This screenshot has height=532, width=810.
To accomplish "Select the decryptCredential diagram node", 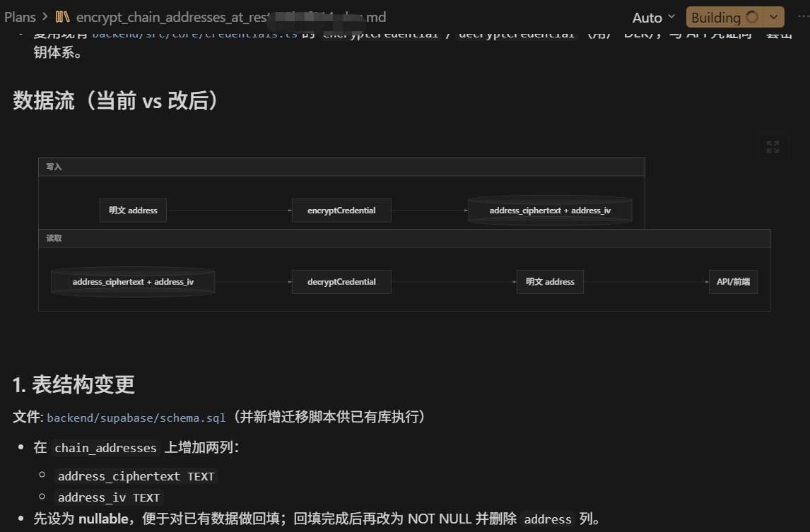I will pos(341,282).
